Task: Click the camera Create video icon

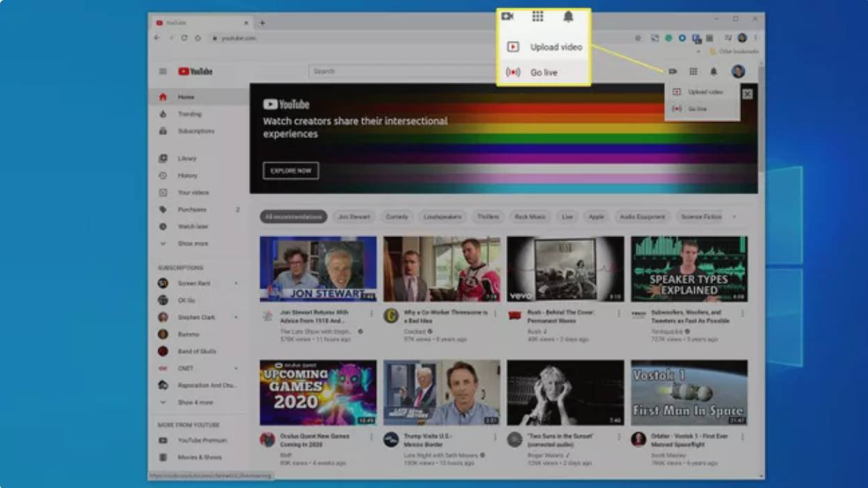Action: (673, 71)
